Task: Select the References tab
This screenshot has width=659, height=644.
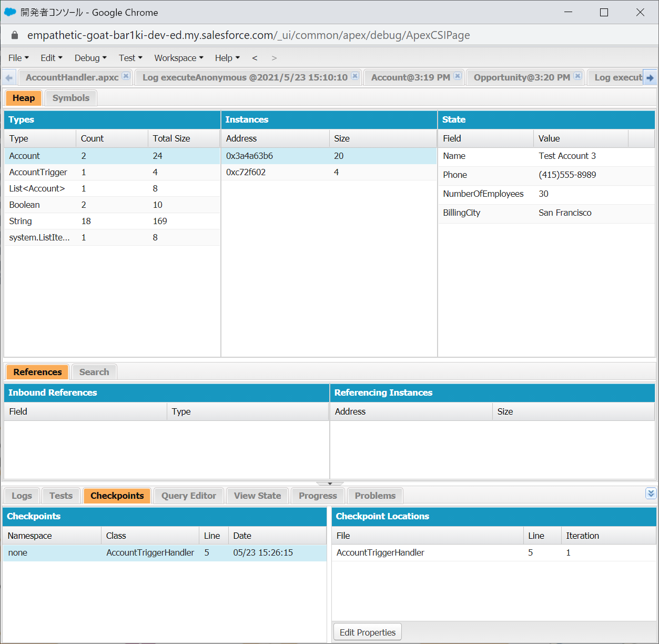Action: pos(37,372)
